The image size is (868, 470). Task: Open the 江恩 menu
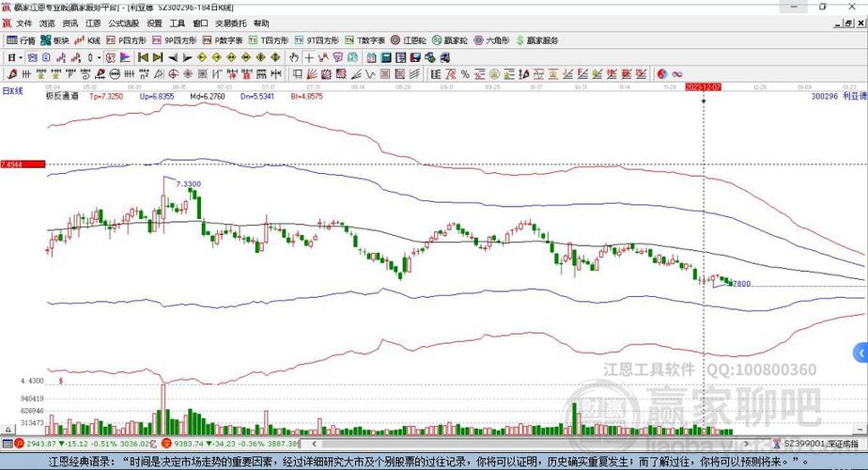coord(93,23)
